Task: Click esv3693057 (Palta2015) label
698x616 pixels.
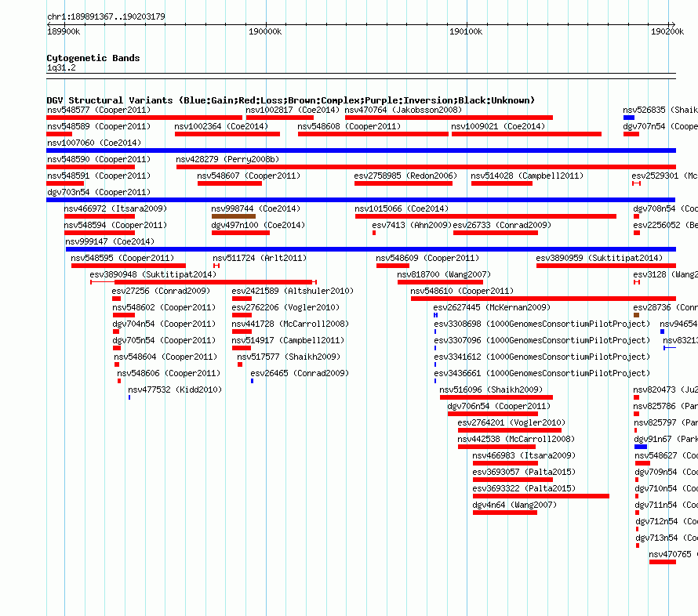Action: (x=524, y=472)
